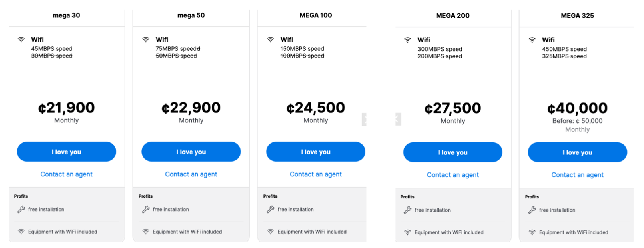The width and height of the screenshot is (644, 248).
Task: Click the gray previous arrow beside MEGA 200
Action: tap(398, 119)
